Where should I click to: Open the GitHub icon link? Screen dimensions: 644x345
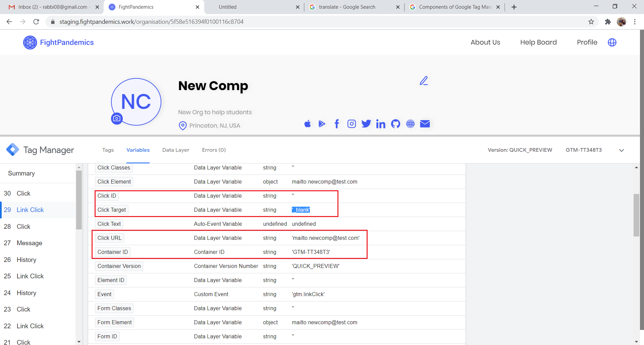click(x=396, y=124)
